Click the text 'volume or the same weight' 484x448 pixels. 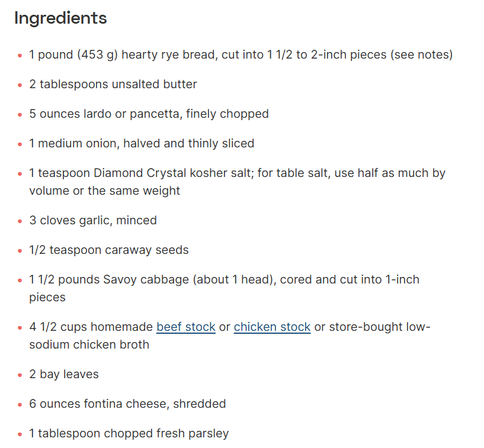pyautogui.click(x=104, y=191)
